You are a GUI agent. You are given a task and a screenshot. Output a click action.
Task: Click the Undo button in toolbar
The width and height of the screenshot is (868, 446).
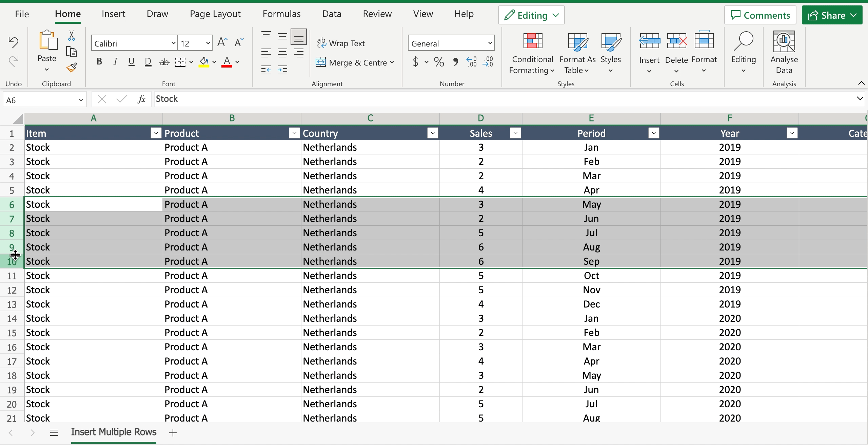pos(14,43)
